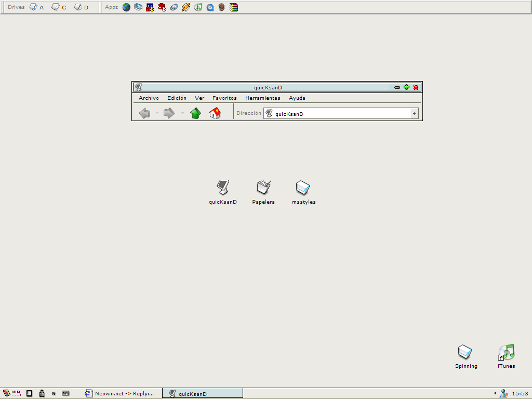
Task: Expand the Dirección address dropdown
Action: pyautogui.click(x=414, y=113)
